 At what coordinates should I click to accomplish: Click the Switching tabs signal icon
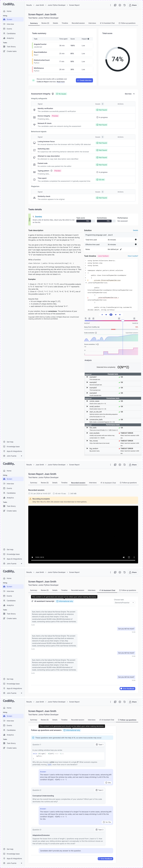click(34, 150)
